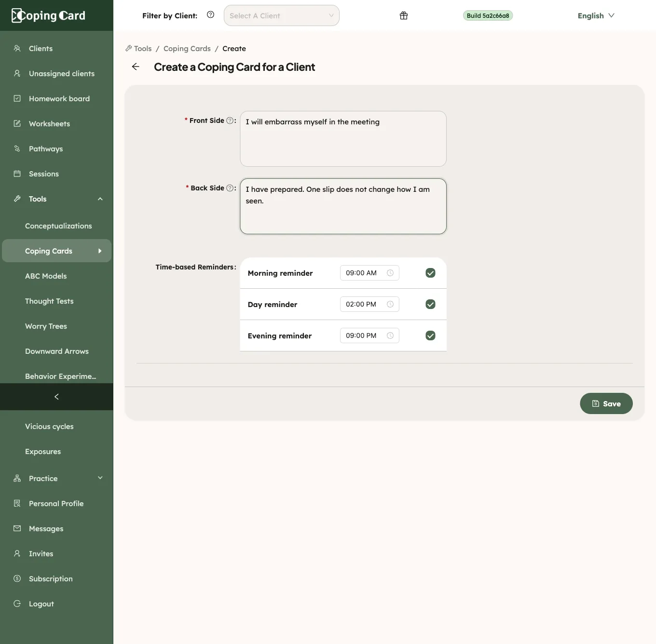
Task: Open the Evening reminder time field
Action: pyautogui.click(x=369, y=335)
